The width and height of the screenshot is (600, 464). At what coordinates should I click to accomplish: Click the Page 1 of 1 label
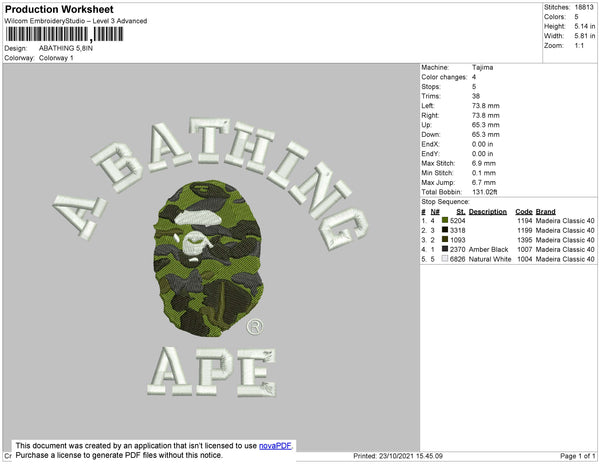tap(578, 456)
